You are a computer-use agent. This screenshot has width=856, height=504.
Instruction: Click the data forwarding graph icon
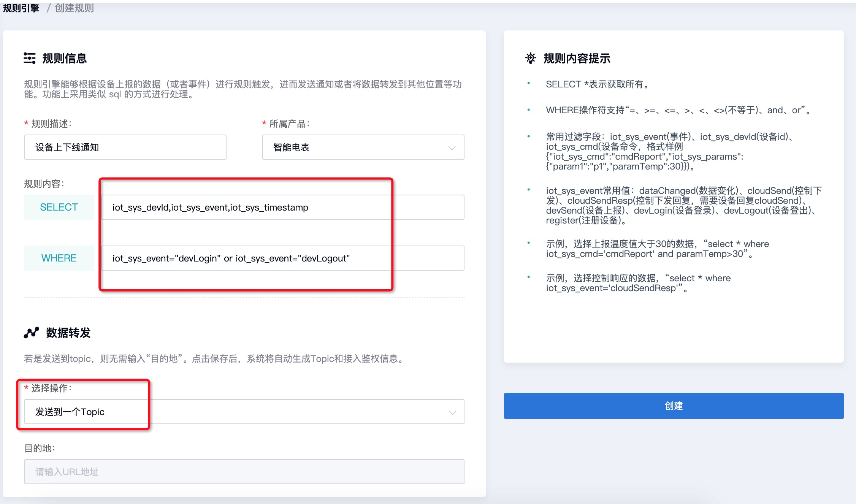(31, 333)
